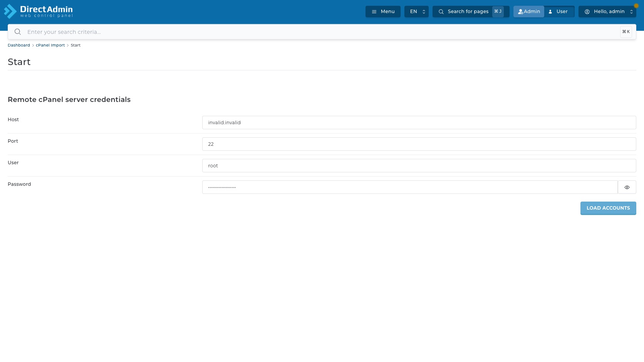Click the Load Accounts button
This screenshot has height=362, width=644.
coord(608,208)
